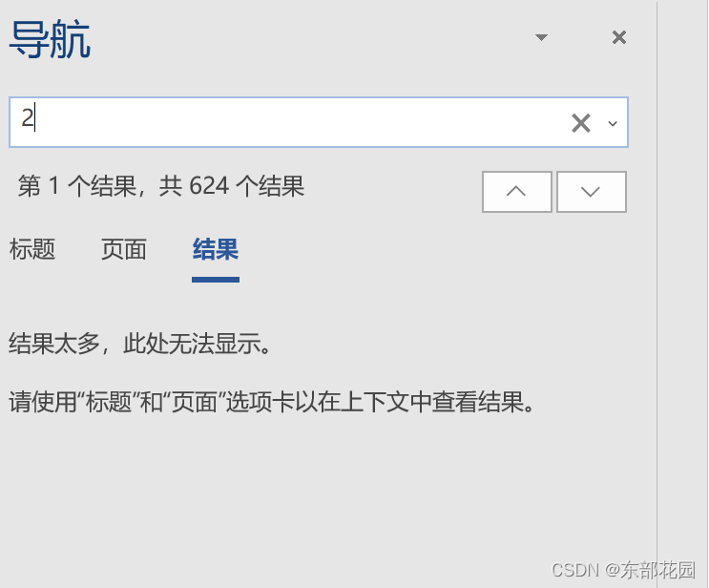Clear the search text with the X icon
This screenshot has width=709, height=588.
581,123
